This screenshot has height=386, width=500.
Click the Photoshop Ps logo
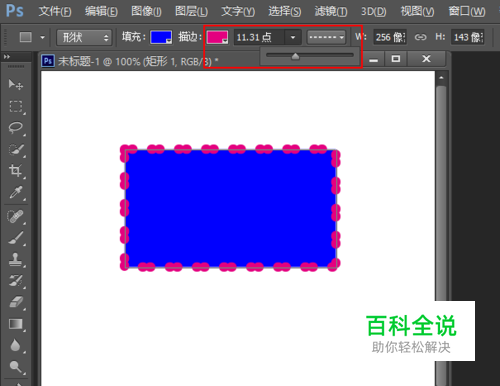coord(15,11)
